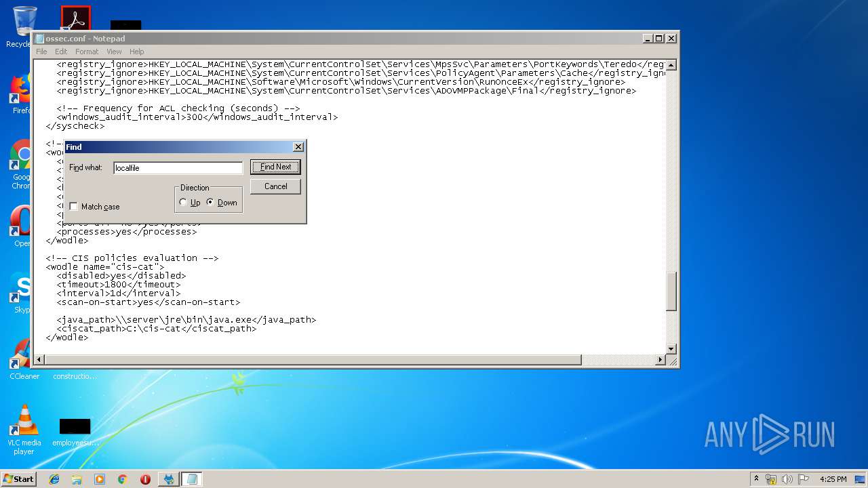
Task: Click the vertical scrollbar down arrow
Action: 671,349
